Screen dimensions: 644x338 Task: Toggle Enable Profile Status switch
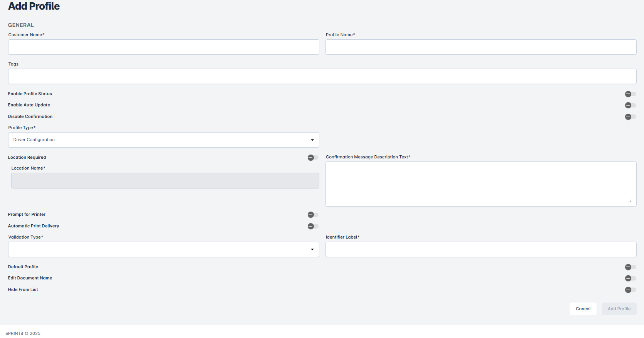coord(630,94)
